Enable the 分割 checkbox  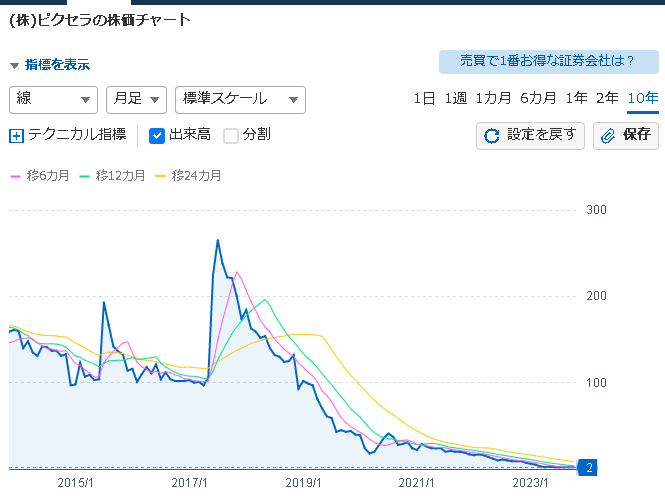tap(231, 136)
